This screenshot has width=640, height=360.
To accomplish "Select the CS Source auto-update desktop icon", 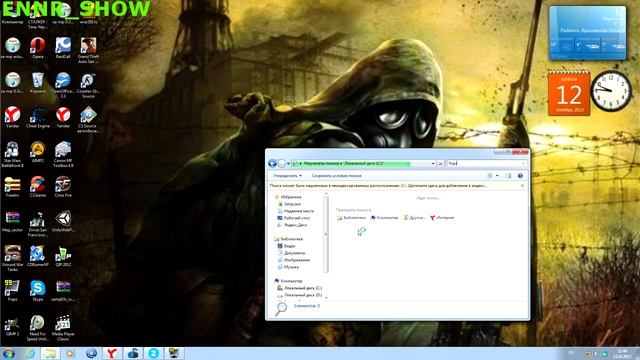I will [x=88, y=120].
